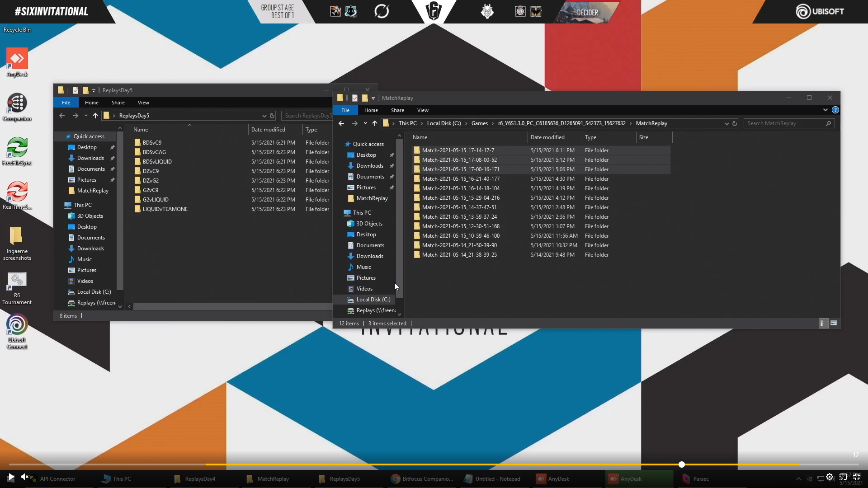868x488 pixels.
Task: Sort MatchReplay files by Date modified
Action: tap(547, 137)
